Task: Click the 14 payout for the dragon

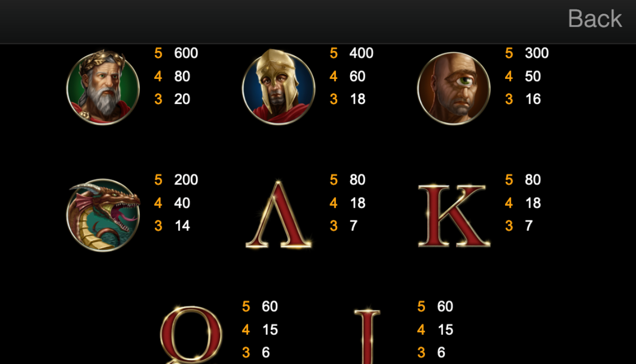Action: click(182, 226)
